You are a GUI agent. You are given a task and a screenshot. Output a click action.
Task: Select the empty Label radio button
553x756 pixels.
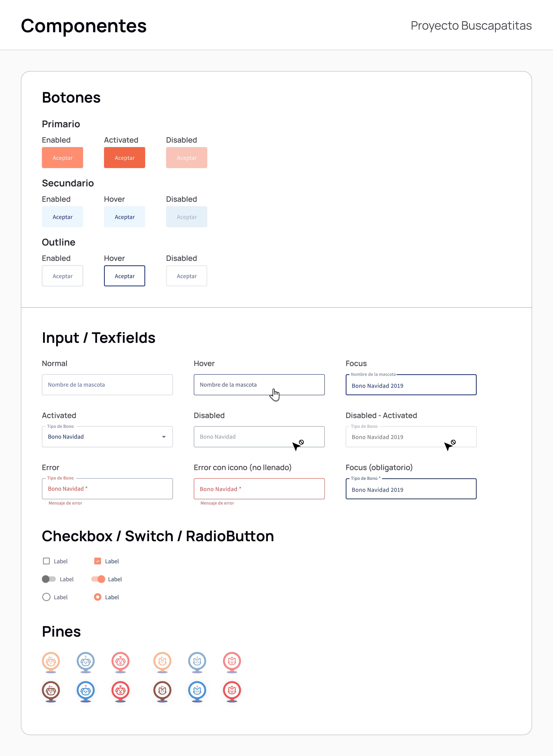[x=47, y=597]
